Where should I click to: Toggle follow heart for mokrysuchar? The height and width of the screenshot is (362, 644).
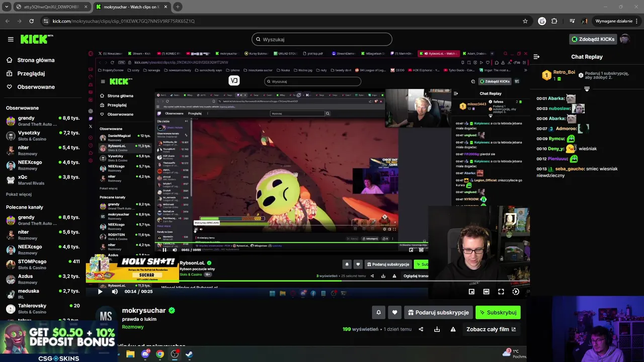(394, 313)
